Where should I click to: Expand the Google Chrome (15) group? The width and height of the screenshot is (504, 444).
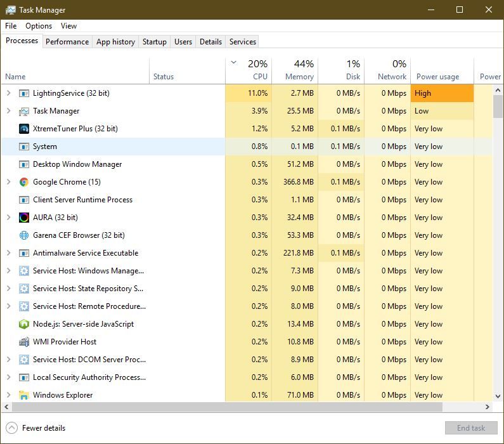(9, 182)
